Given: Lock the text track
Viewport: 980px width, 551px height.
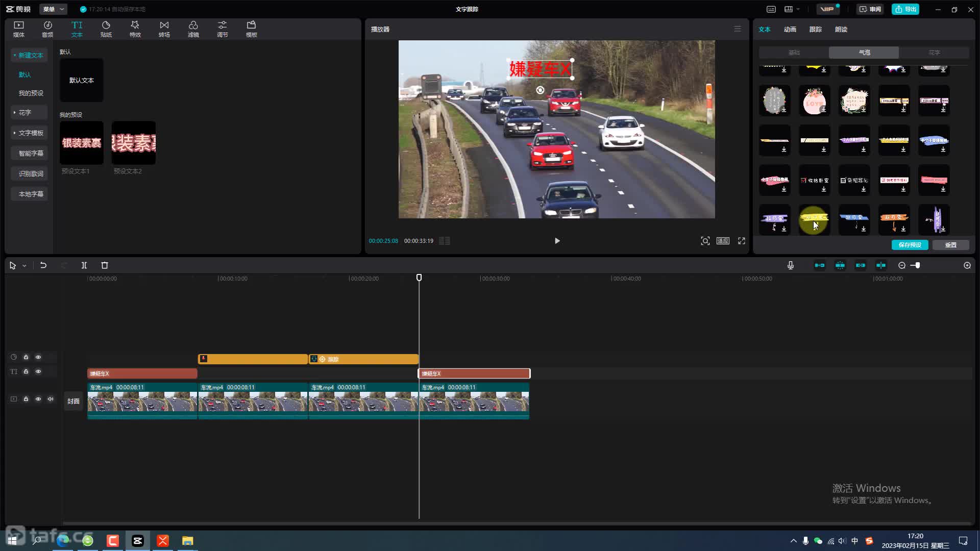Looking at the screenshot, I should click(x=26, y=371).
